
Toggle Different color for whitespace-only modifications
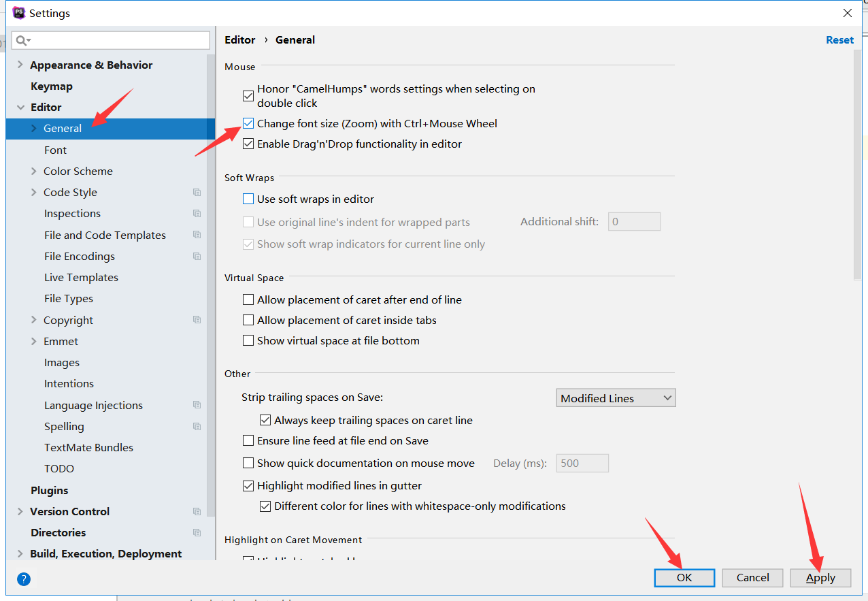point(265,506)
